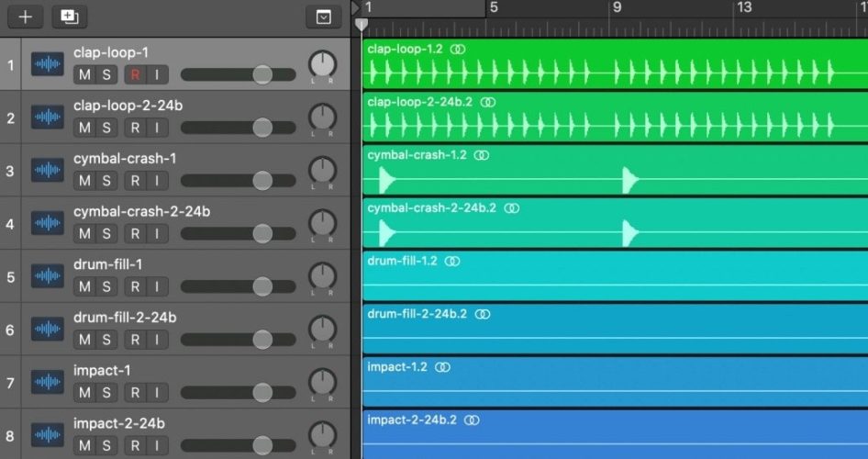Solo the cymbal-crash-1 track
Screen dimensions: 868x459
click(x=106, y=181)
